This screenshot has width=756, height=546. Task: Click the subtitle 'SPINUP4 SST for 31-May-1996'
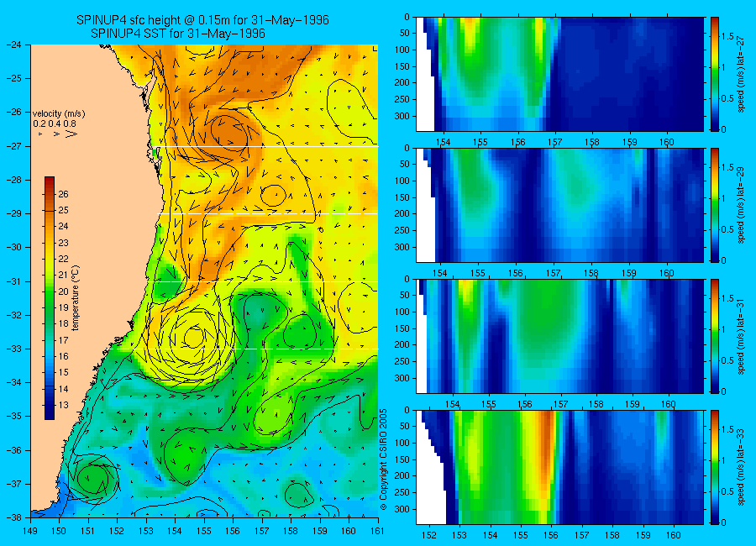coord(178,34)
